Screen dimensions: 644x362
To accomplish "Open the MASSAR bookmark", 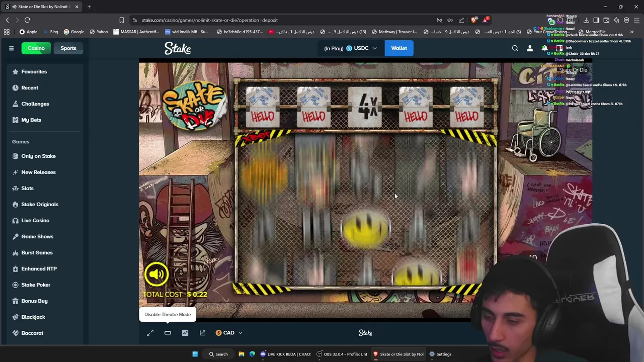I will (136, 32).
